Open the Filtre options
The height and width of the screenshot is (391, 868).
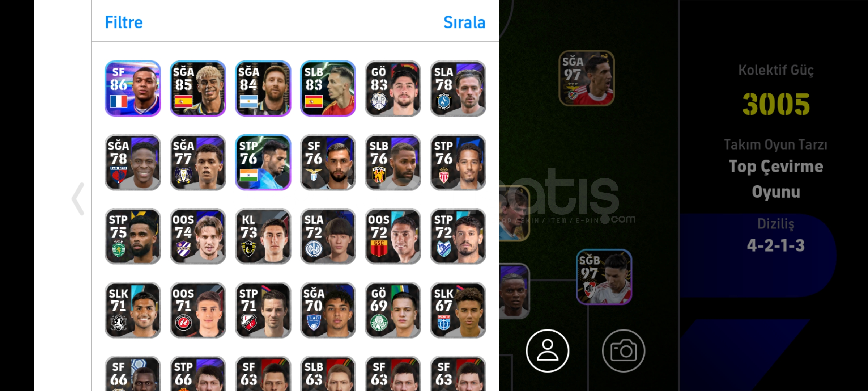coord(124,22)
